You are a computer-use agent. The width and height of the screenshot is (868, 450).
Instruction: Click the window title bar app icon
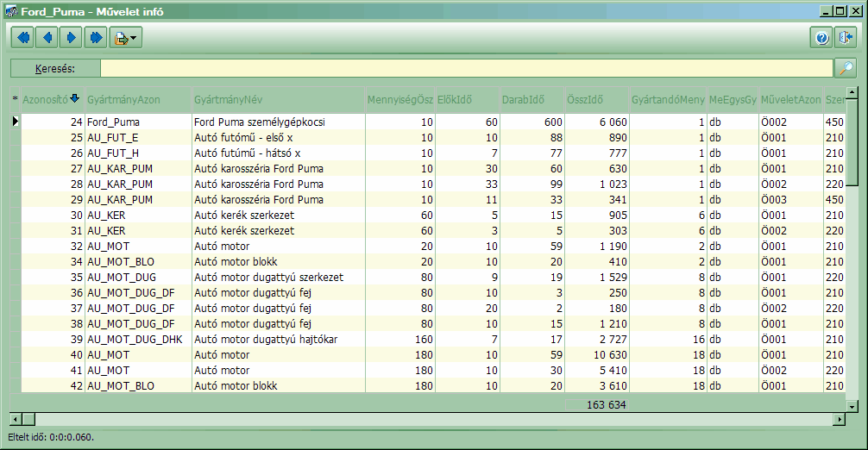pos(11,11)
